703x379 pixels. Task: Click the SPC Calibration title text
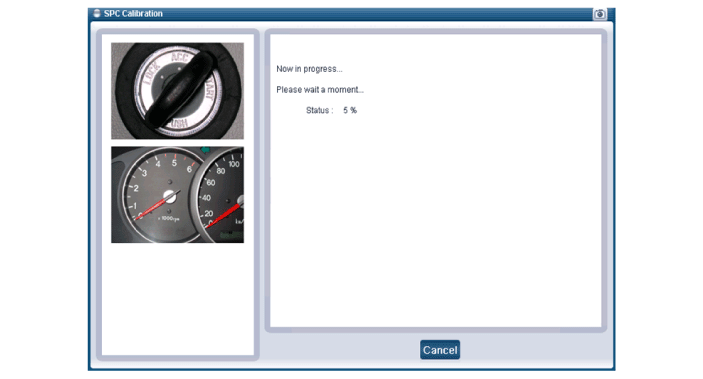click(x=133, y=13)
